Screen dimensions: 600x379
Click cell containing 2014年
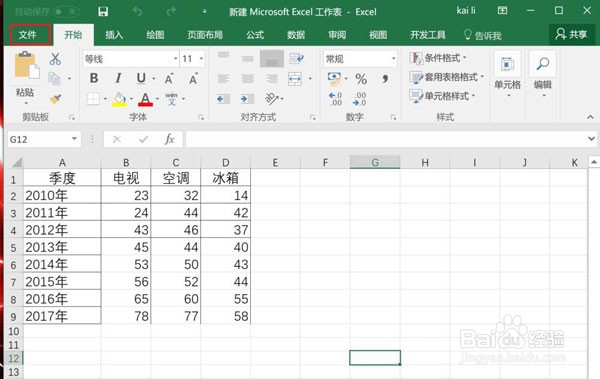tap(62, 264)
